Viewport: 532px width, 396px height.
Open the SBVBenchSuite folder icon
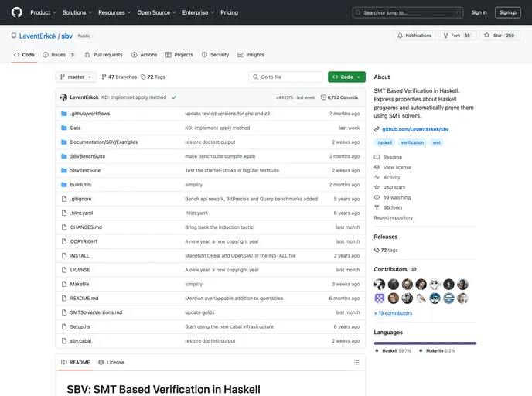pos(63,156)
